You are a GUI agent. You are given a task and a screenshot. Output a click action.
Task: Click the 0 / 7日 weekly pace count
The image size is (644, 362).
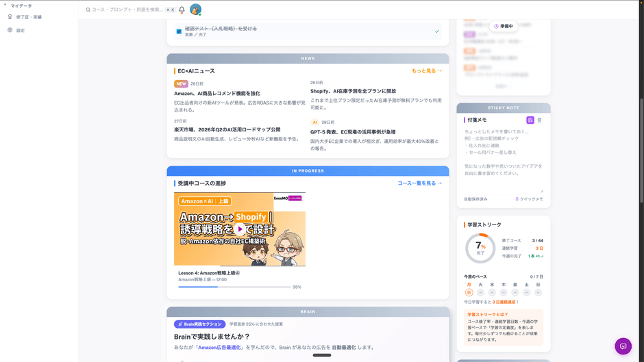536,276
